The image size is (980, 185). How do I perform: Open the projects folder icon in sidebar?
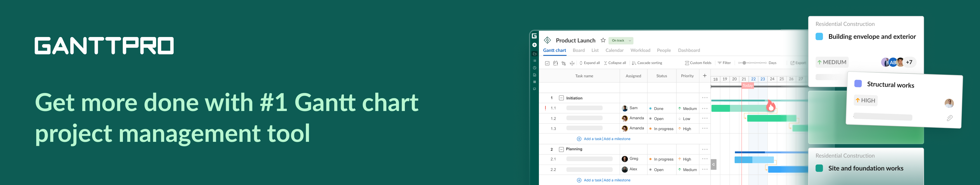[534, 54]
